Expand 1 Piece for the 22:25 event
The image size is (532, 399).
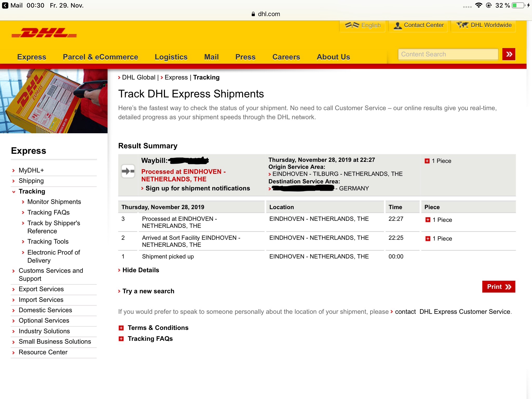[x=428, y=239]
